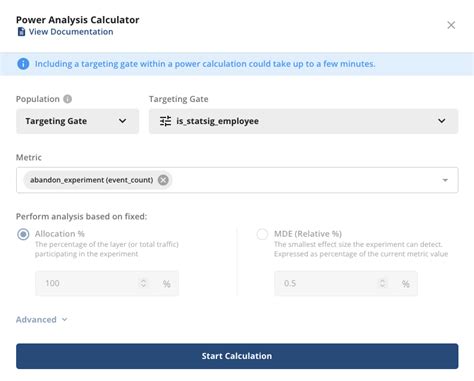Image resolution: width=474 pixels, height=381 pixels.
Task: Click the Allocation % input showing 100
Action: tap(107, 283)
